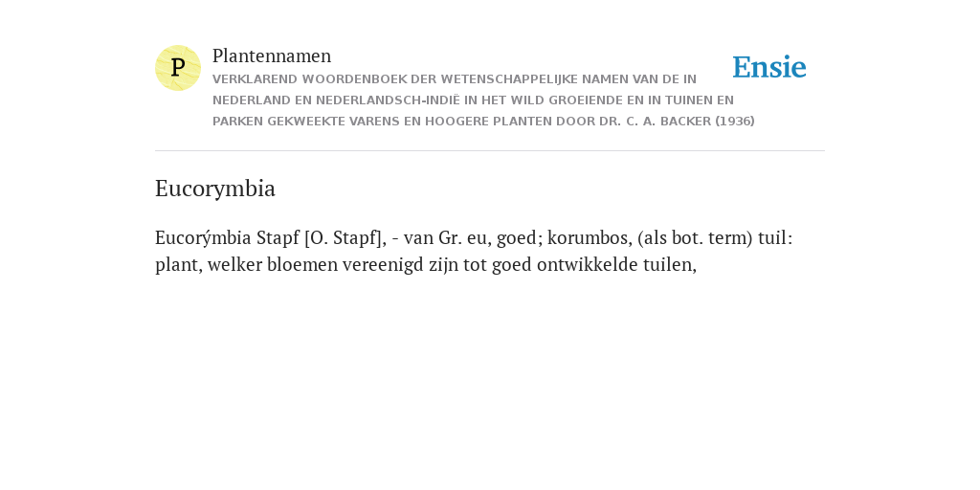This screenshot has height=490, width=980.
Task: Click the Eucorymbia heading
Action: pos(215,189)
